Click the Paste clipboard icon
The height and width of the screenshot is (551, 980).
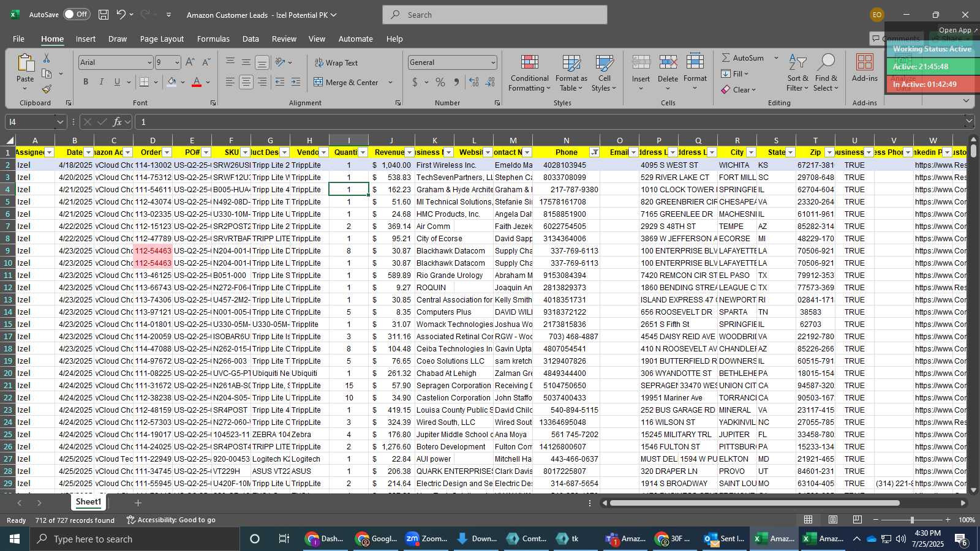pyautogui.click(x=25, y=63)
